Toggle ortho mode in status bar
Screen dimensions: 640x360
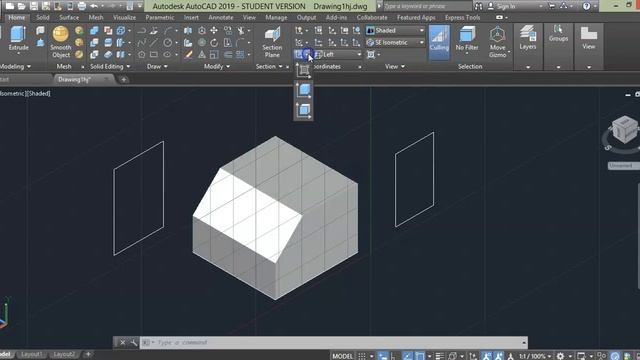pos(393,356)
